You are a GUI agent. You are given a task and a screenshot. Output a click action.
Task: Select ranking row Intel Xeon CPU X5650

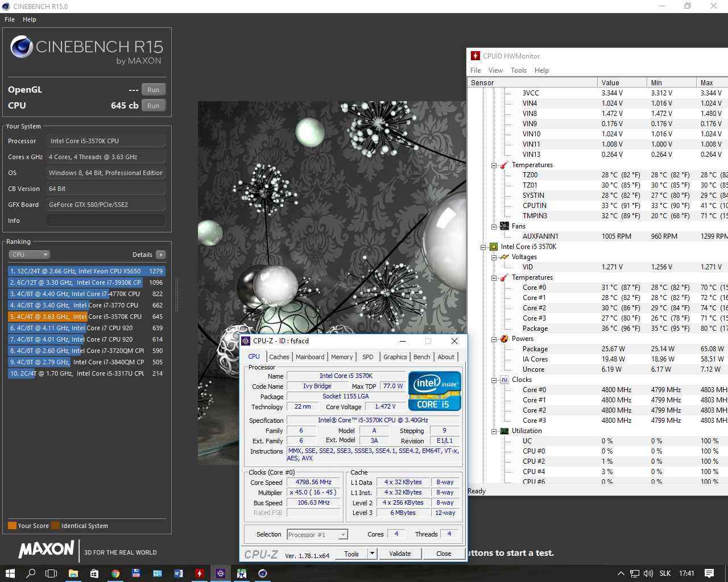pyautogui.click(x=86, y=271)
